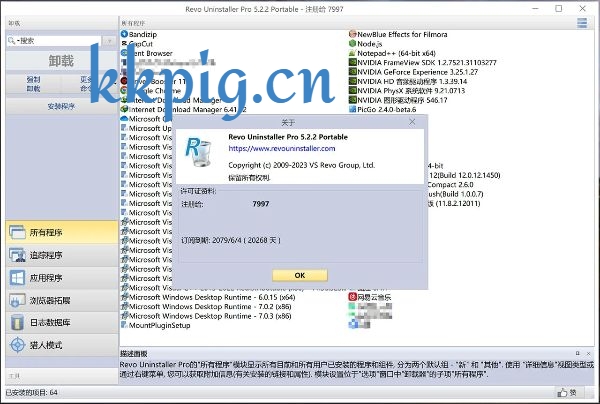This screenshot has width=600, height=404.
Task: Click the Revo recycle bin logo in About dialog
Action: click(198, 153)
